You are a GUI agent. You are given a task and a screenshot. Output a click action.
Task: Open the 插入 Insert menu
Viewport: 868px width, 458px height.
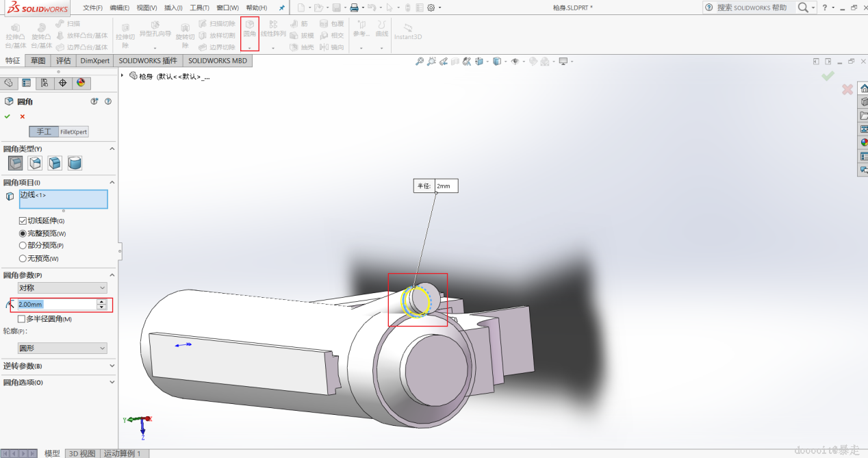pyautogui.click(x=173, y=8)
